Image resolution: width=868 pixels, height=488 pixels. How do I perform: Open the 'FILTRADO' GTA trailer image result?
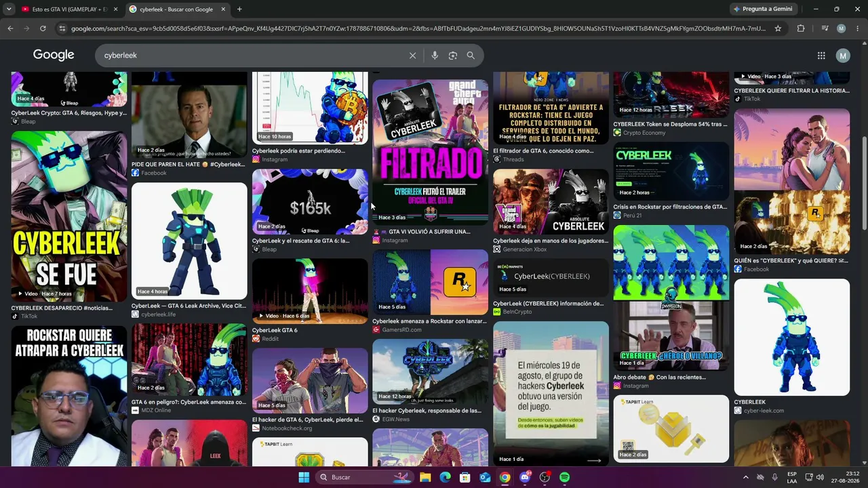(430, 151)
